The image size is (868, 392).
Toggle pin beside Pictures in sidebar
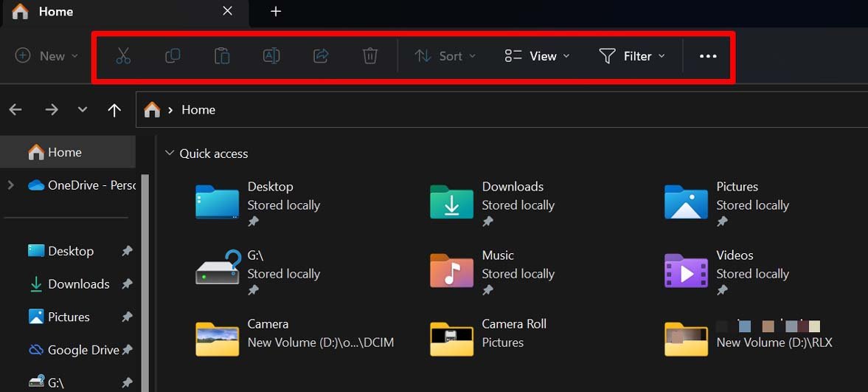tap(127, 317)
